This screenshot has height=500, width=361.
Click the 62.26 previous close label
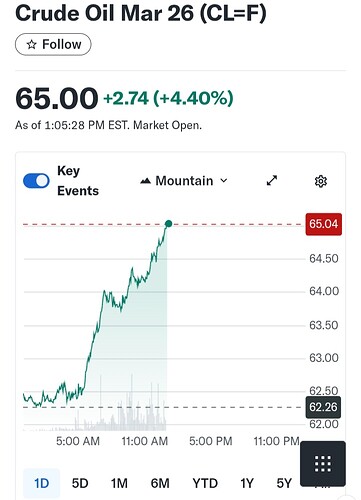(323, 407)
